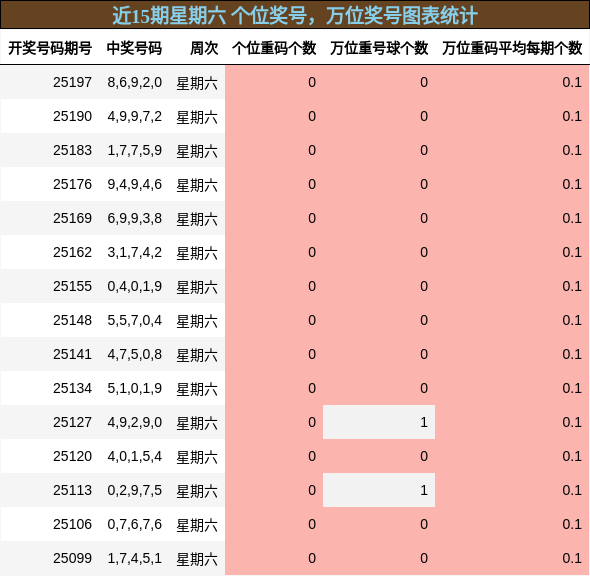Click 万位重号球个数 value in row 25183

(424, 150)
